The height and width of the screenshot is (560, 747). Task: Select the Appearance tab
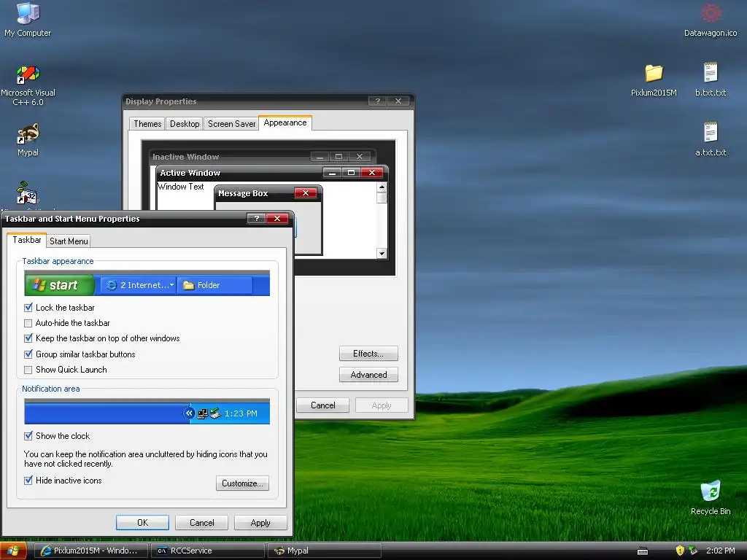tap(285, 122)
